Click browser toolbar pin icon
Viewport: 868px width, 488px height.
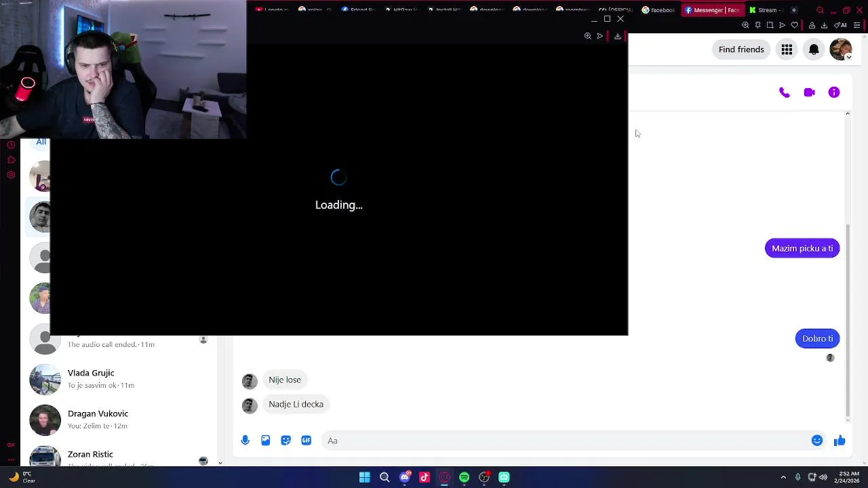[x=757, y=25]
